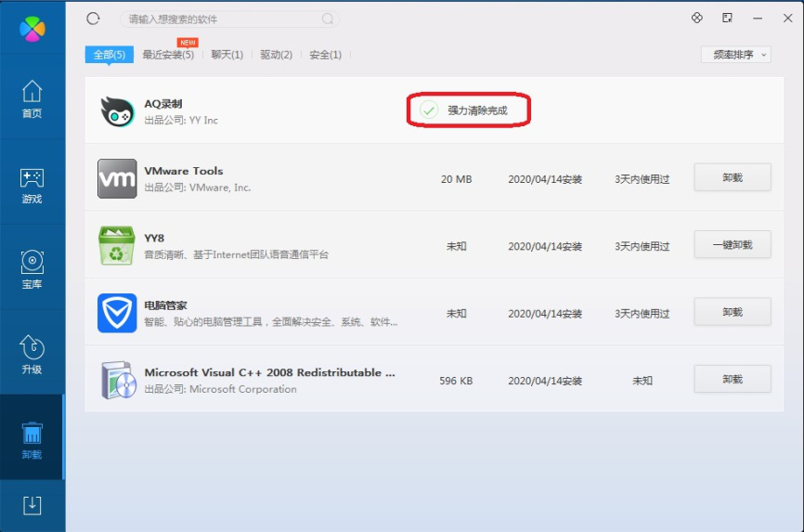Image resolution: width=804 pixels, height=532 pixels.
Task: Click the 电脑管家 name text
Action: pyautogui.click(x=165, y=305)
